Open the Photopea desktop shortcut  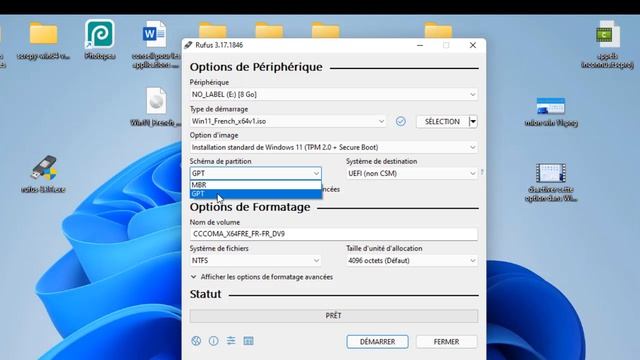pyautogui.click(x=100, y=40)
